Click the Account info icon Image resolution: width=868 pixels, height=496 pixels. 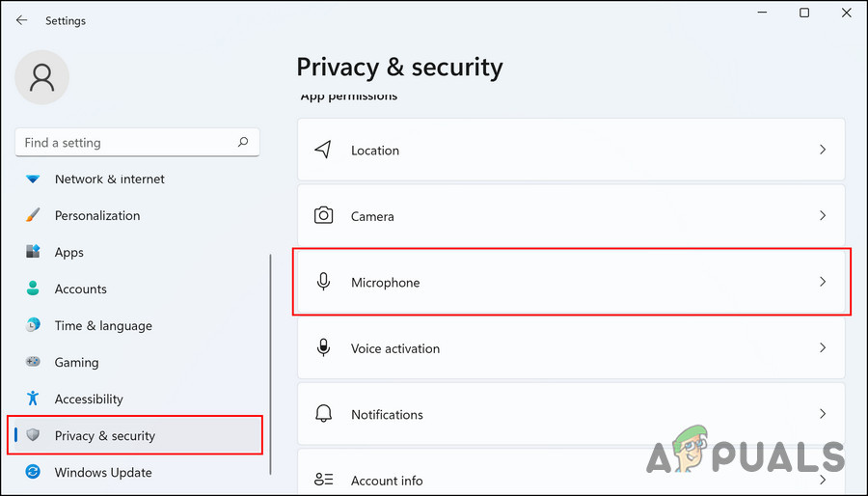(x=324, y=480)
